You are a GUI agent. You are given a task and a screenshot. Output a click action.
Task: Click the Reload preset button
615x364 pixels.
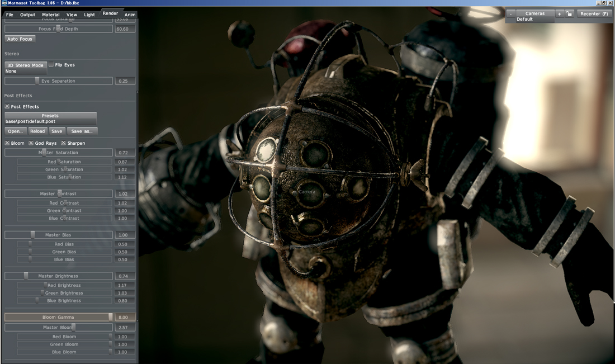[x=37, y=131]
